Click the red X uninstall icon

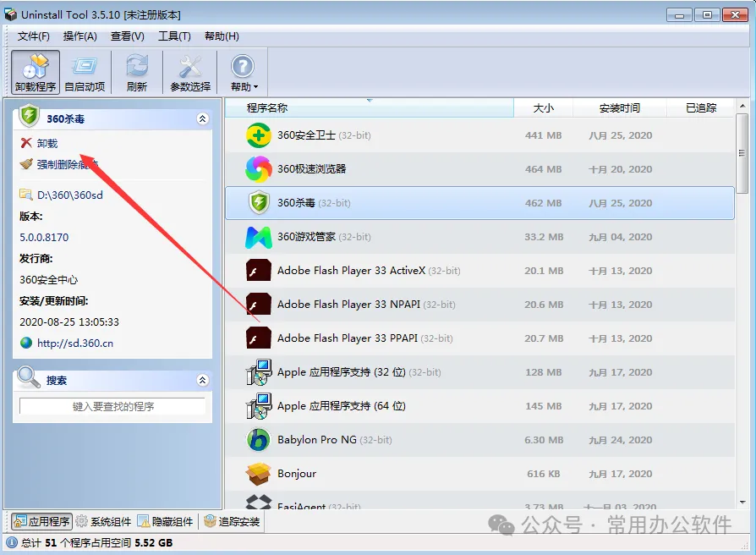pyautogui.click(x=26, y=143)
